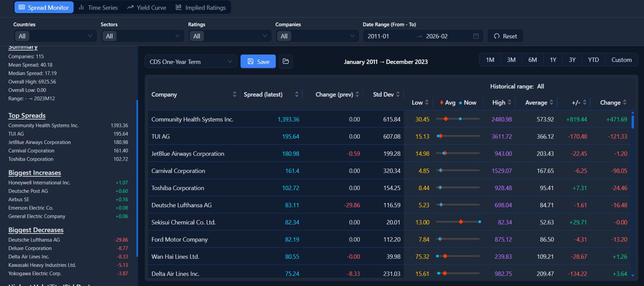Image resolution: width=644 pixels, height=286 pixels.
Task: Click Community Health Systems range slider
Action: click(x=458, y=119)
